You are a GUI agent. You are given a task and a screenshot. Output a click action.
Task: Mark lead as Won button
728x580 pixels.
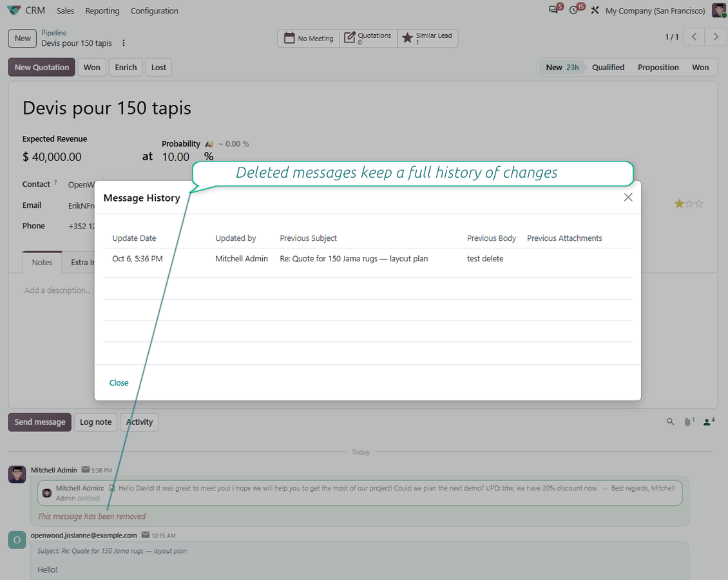92,68
